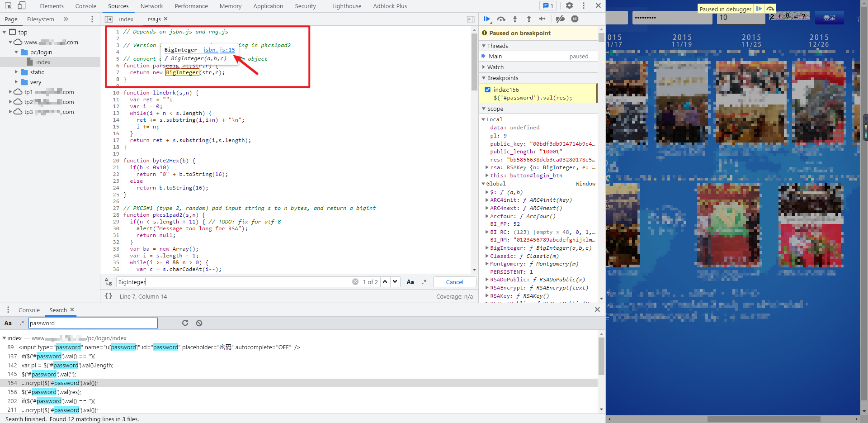This screenshot has height=423, width=868.
Task: Expand the rsa RSAKey local variable
Action: pyautogui.click(x=487, y=167)
